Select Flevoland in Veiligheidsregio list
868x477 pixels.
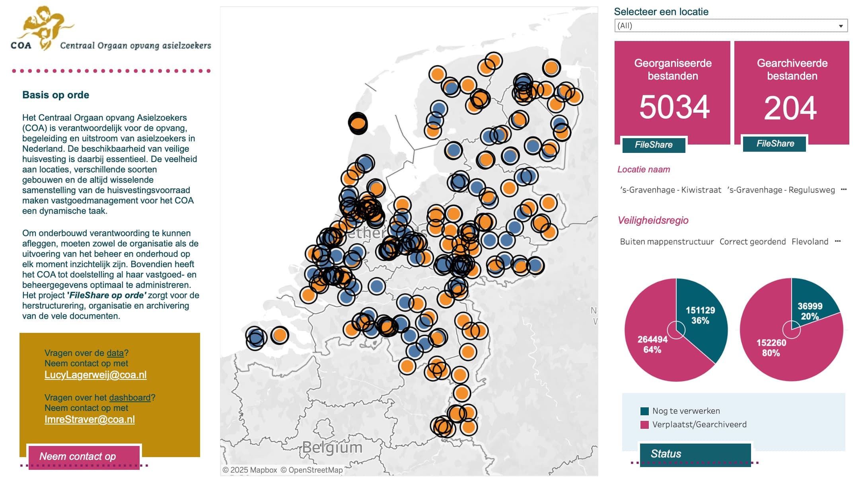810,242
